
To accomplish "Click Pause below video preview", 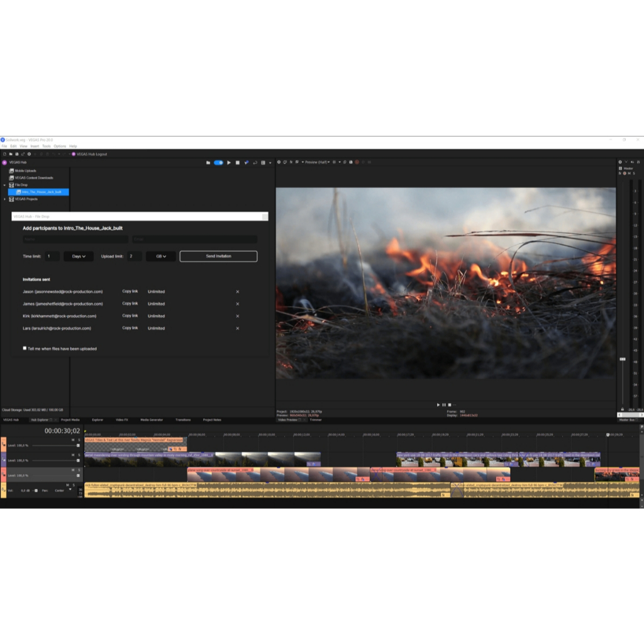I will coord(444,405).
